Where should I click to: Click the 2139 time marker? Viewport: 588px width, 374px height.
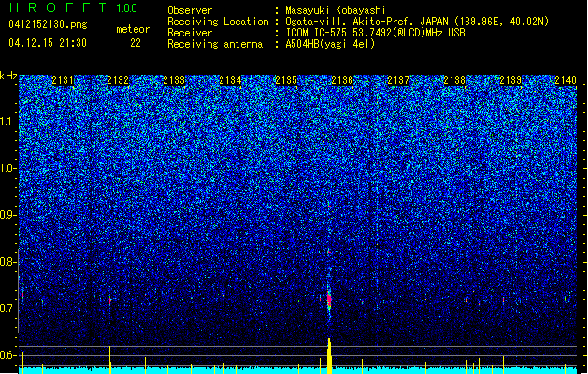click(x=510, y=80)
